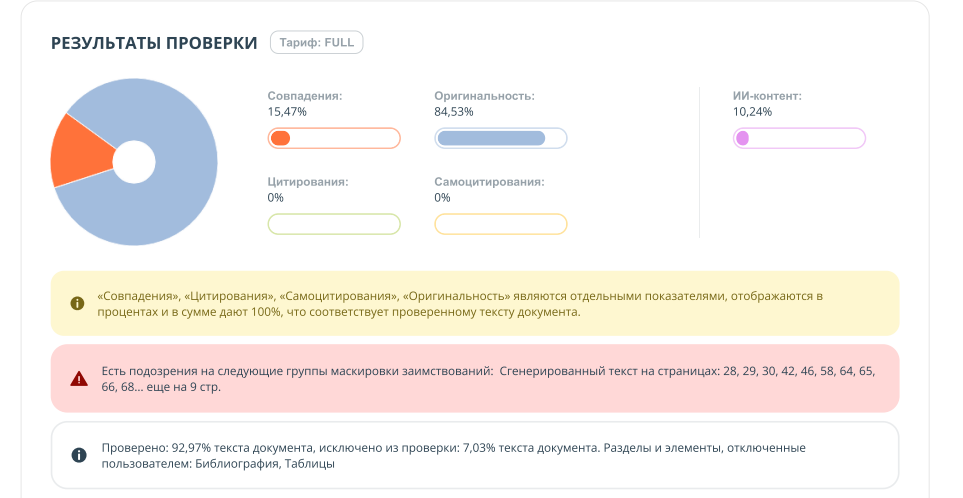963x498 pixels.
Task: Click the 'Оригинальность:' label
Action: click(x=484, y=96)
